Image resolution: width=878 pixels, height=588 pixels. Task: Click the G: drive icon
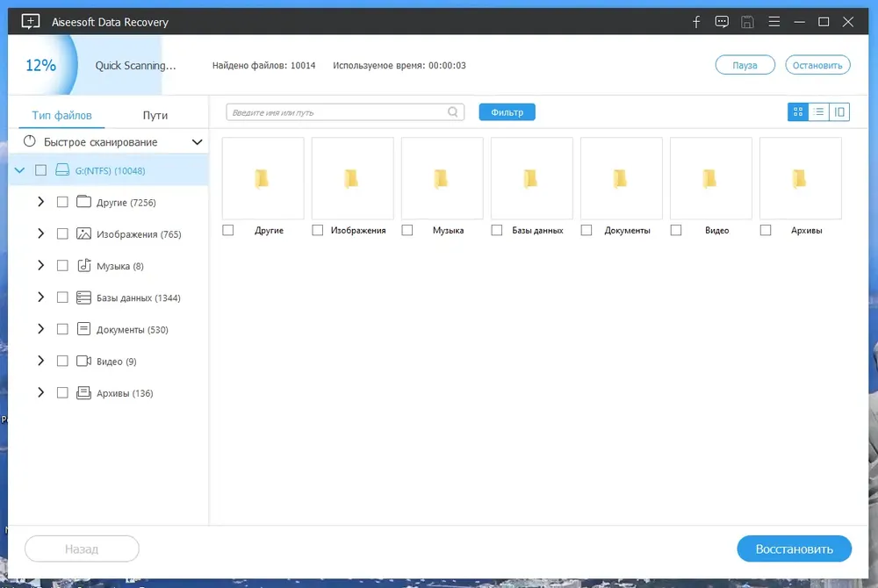[x=62, y=170]
